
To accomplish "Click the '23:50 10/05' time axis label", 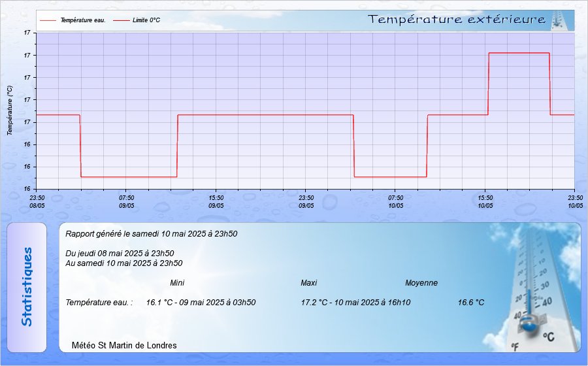I will coord(576,202).
